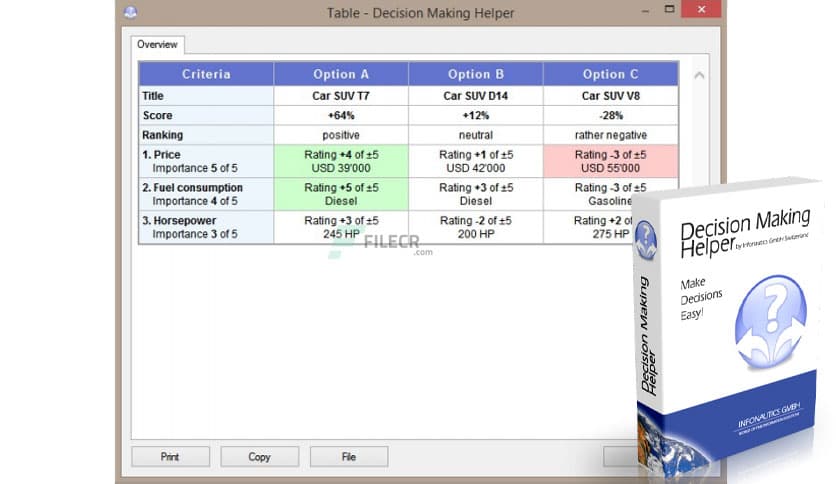
Task: Click the File button
Action: 349,457
